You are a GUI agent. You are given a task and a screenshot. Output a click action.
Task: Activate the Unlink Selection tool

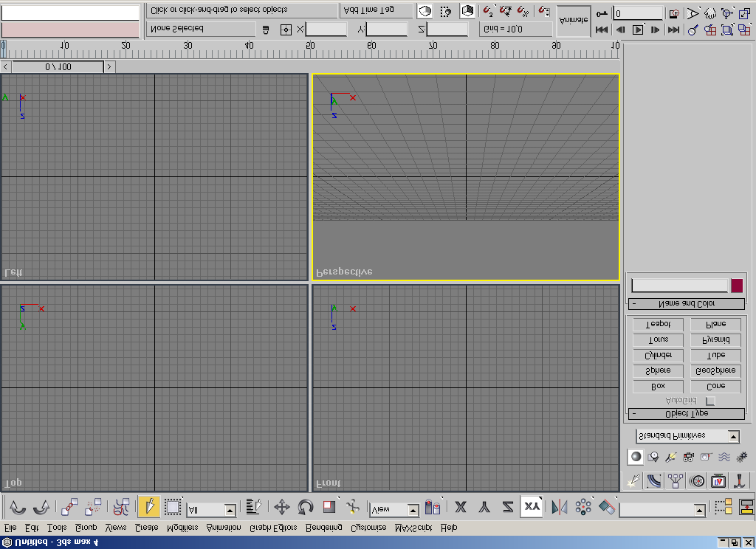(x=93, y=507)
